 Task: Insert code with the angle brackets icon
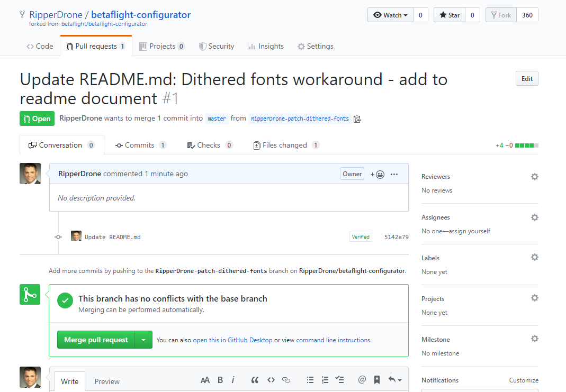pyautogui.click(x=271, y=380)
